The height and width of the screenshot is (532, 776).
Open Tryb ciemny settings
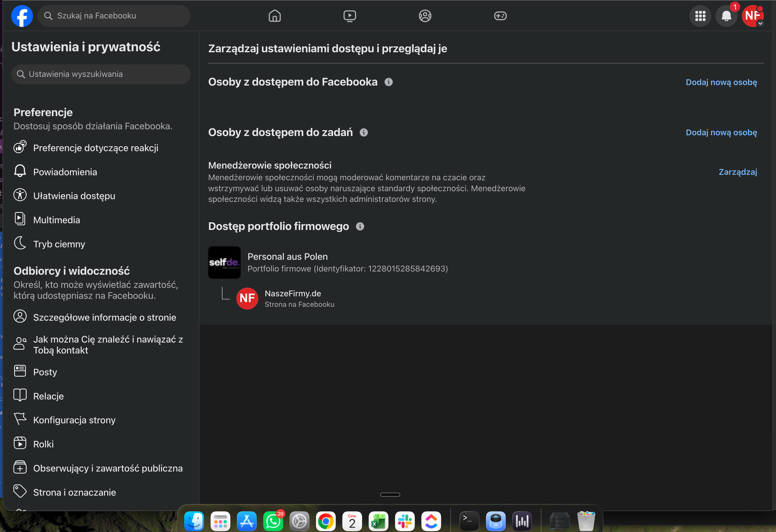(x=59, y=244)
